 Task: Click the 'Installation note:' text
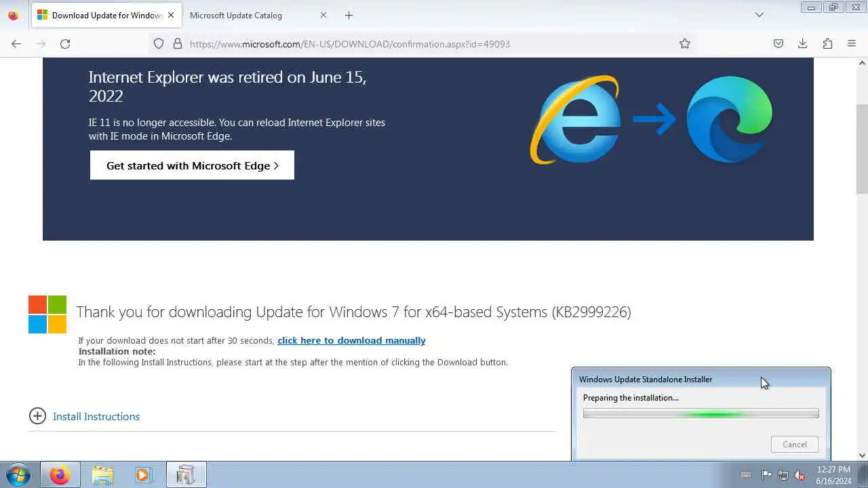[117, 351]
